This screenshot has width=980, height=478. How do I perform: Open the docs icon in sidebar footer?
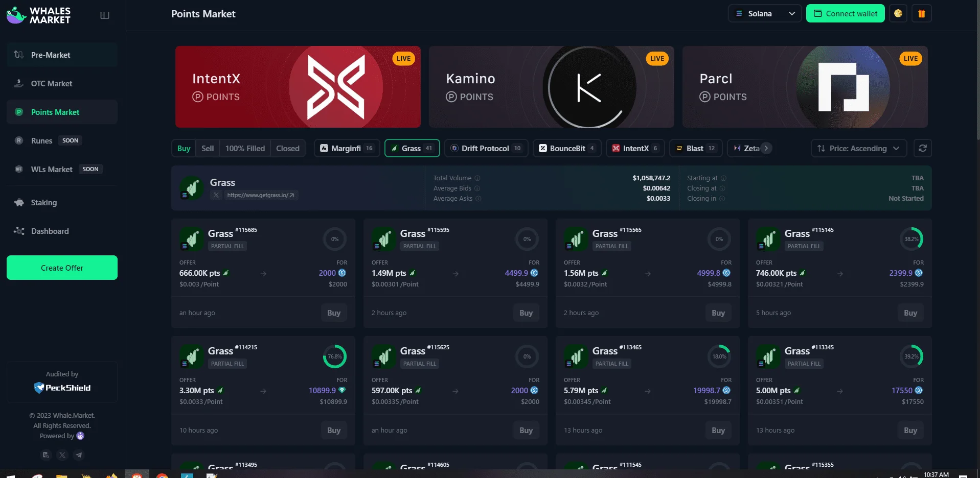click(46, 455)
